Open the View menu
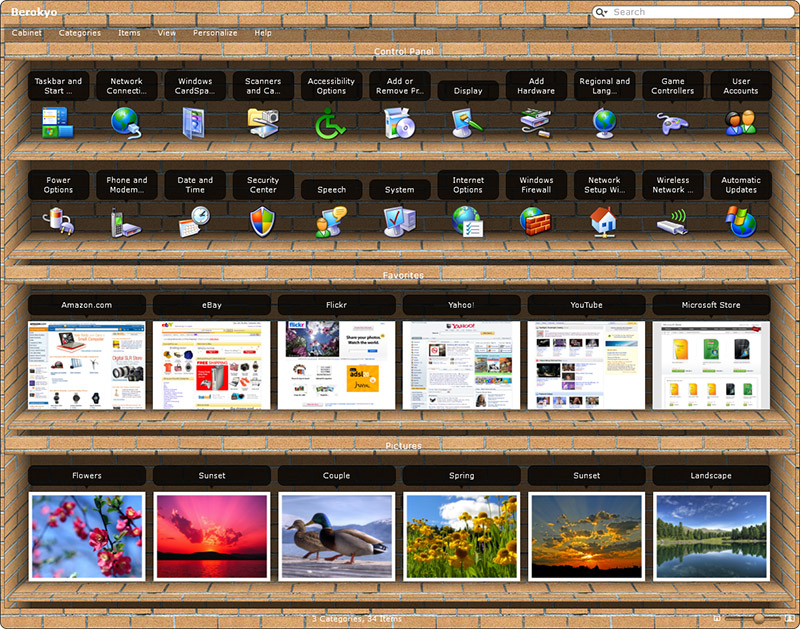 (x=166, y=33)
